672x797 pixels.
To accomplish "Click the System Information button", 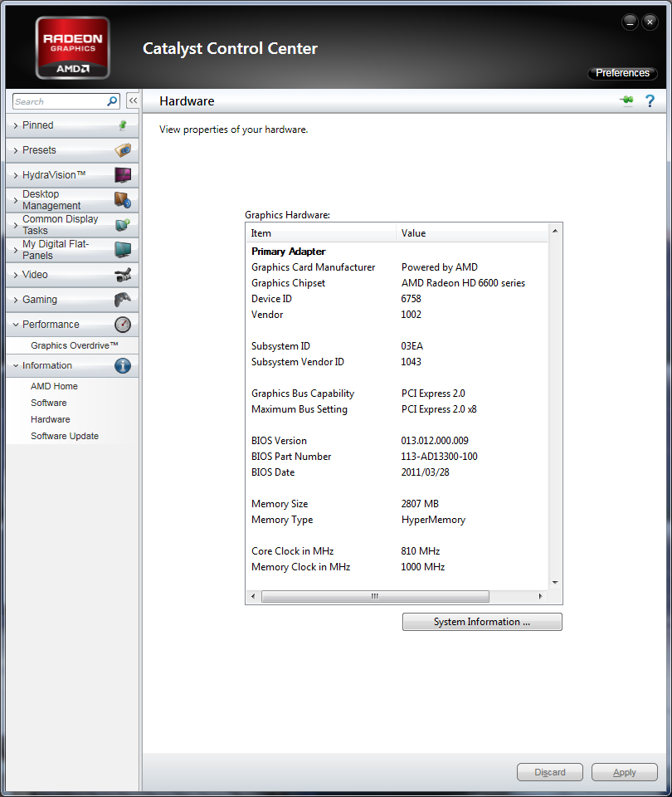I will pyautogui.click(x=482, y=622).
